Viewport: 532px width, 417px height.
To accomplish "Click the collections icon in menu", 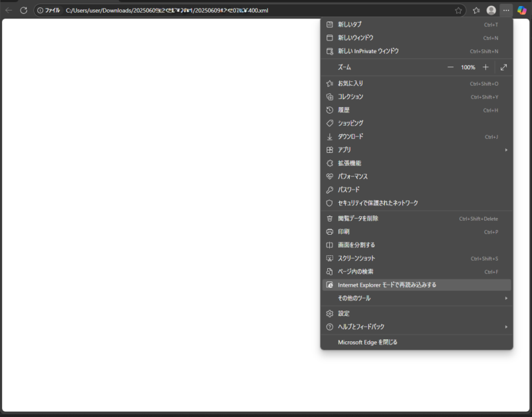I will [x=329, y=96].
